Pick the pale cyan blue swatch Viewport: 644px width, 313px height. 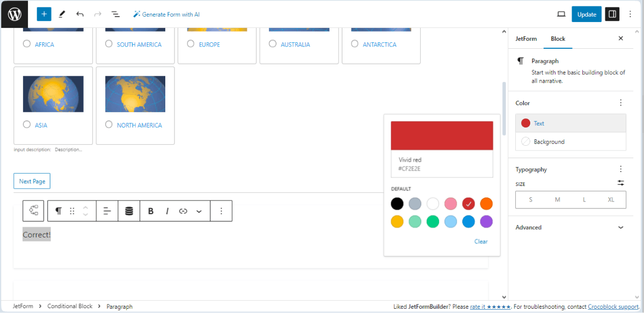click(451, 221)
